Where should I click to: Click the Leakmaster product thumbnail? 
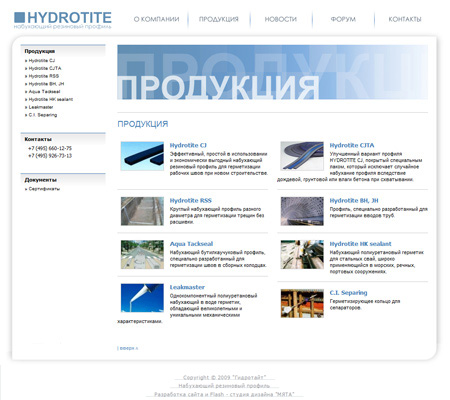142,298
